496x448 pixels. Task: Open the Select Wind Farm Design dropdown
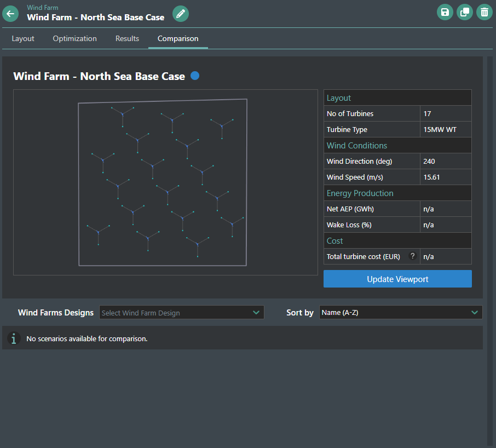[182, 312]
